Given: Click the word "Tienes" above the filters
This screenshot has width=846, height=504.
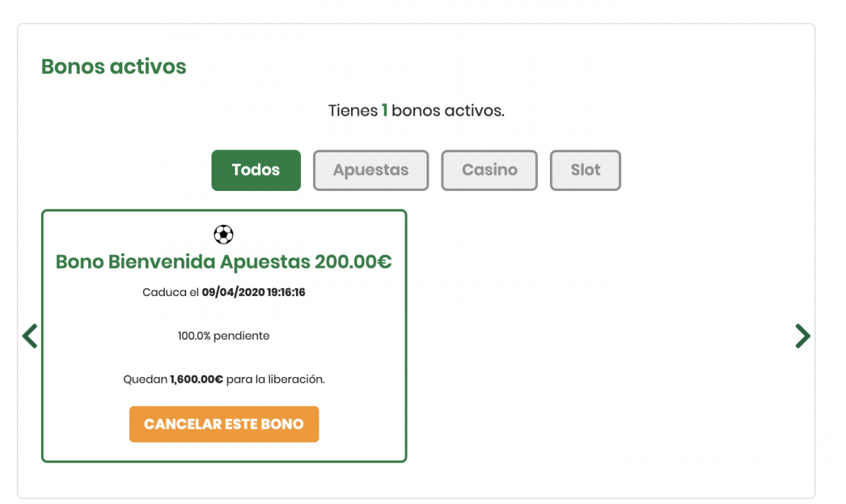Looking at the screenshot, I should 352,111.
